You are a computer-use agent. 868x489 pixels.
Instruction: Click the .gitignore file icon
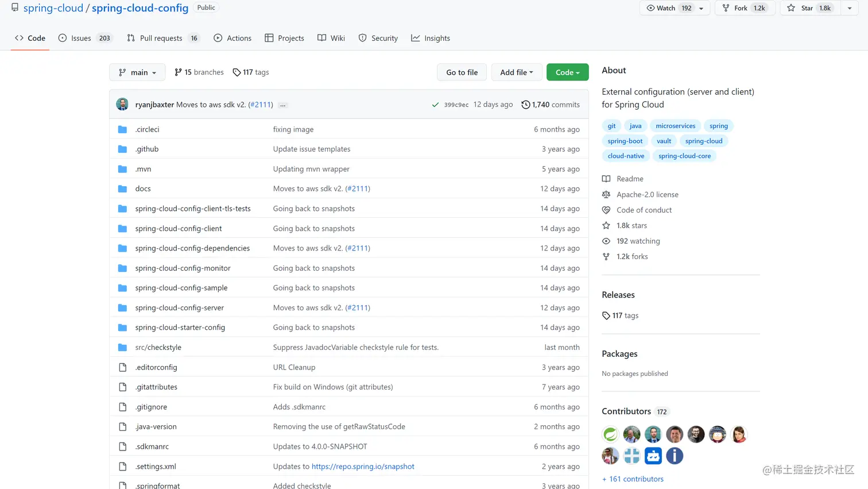122,407
